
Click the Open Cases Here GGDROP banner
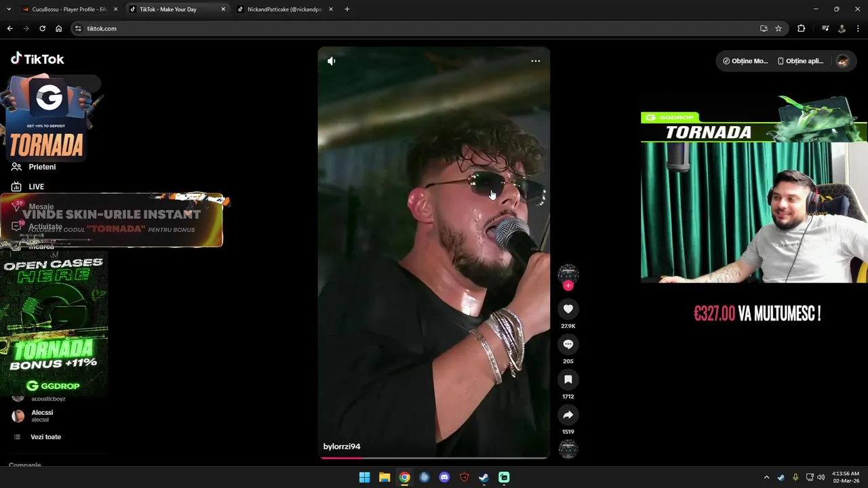coord(54,323)
